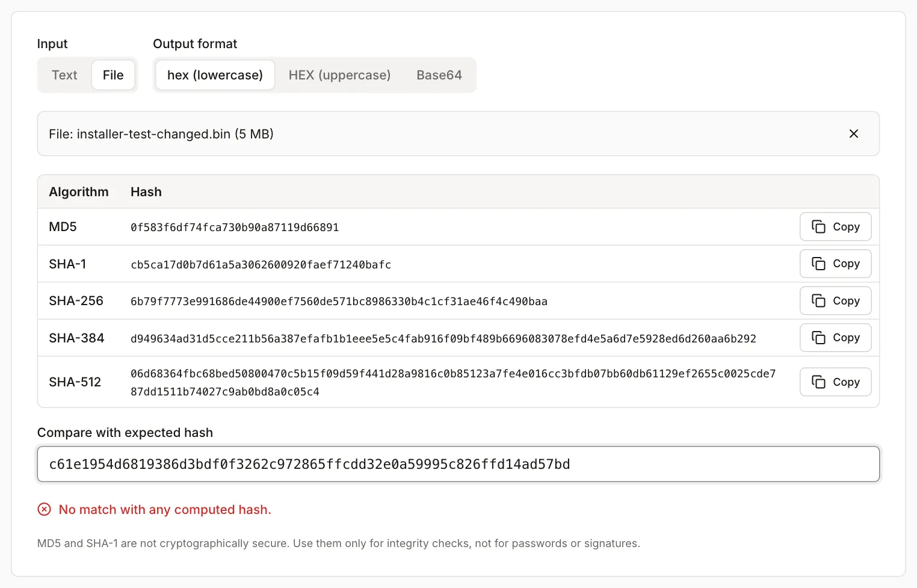Copy the MD5 hash
This screenshot has width=917, height=588.
click(835, 227)
